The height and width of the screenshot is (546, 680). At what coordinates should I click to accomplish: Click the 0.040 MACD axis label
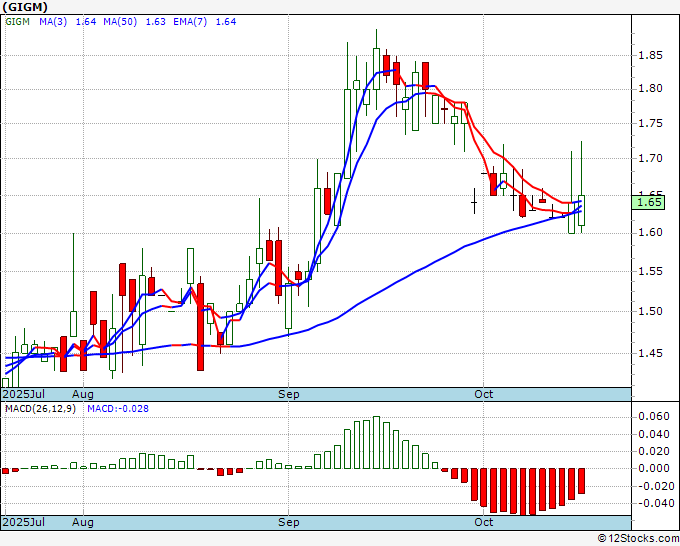(654, 434)
